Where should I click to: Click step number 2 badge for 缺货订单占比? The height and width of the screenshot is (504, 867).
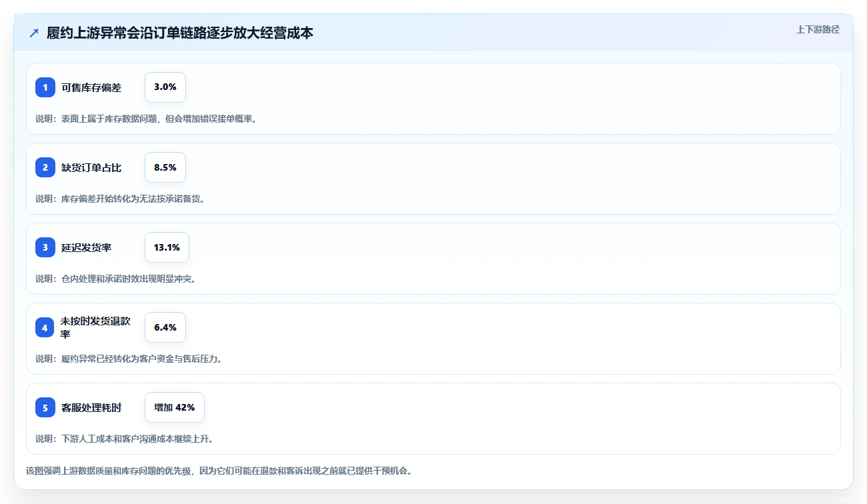pyautogui.click(x=45, y=167)
